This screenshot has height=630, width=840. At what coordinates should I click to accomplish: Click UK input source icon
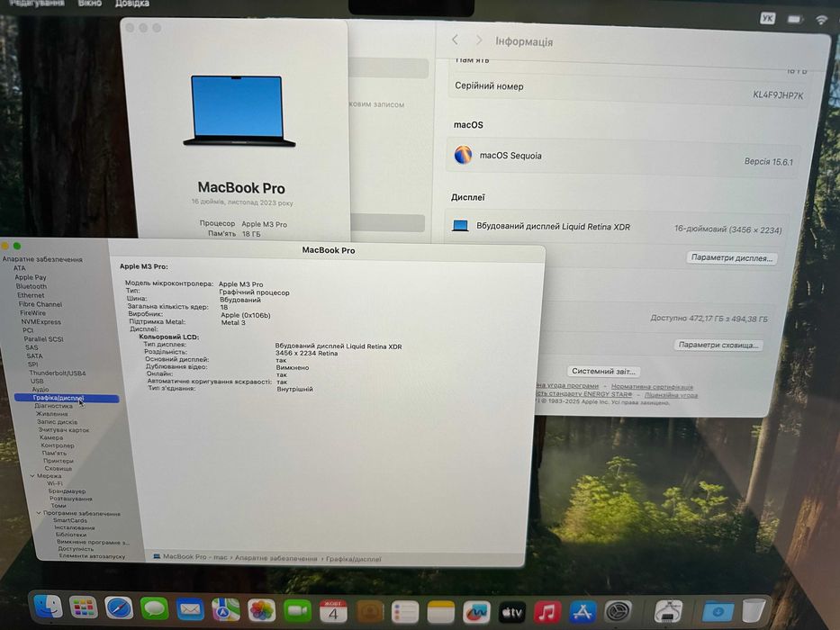pyautogui.click(x=767, y=18)
